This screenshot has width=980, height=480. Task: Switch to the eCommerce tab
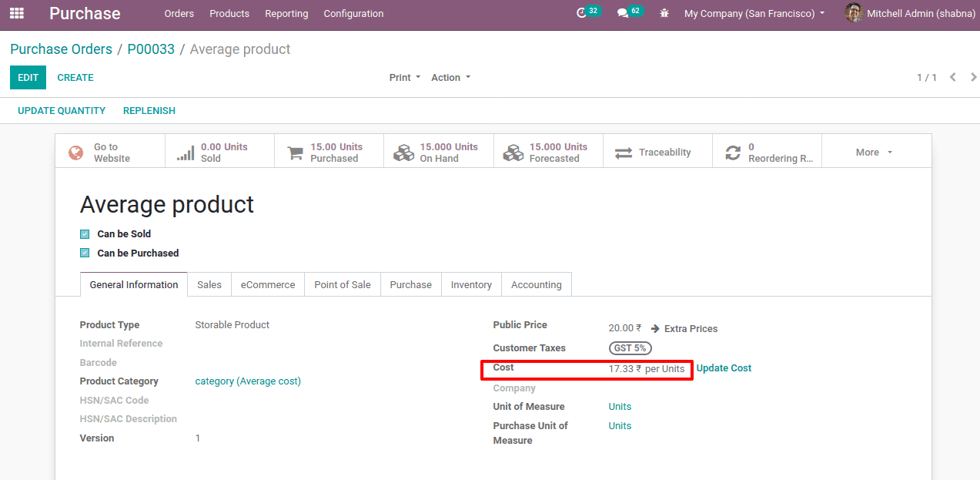tap(268, 284)
